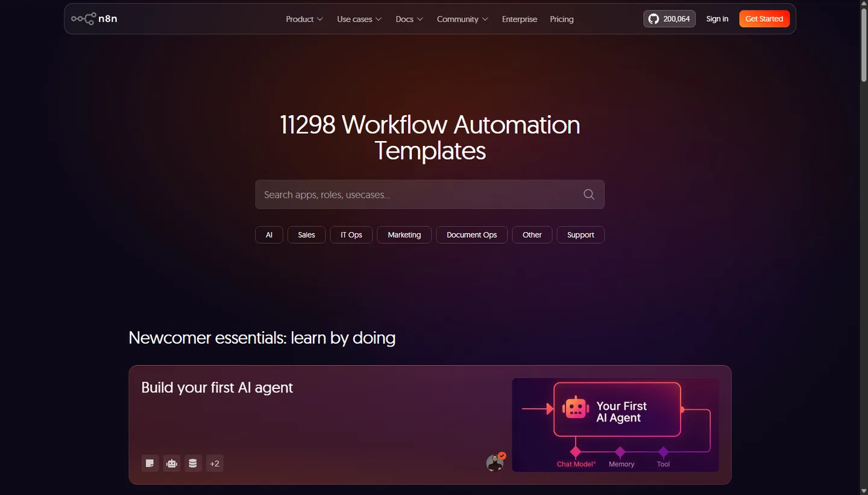
Task: Click Sign in link
Action: (717, 19)
